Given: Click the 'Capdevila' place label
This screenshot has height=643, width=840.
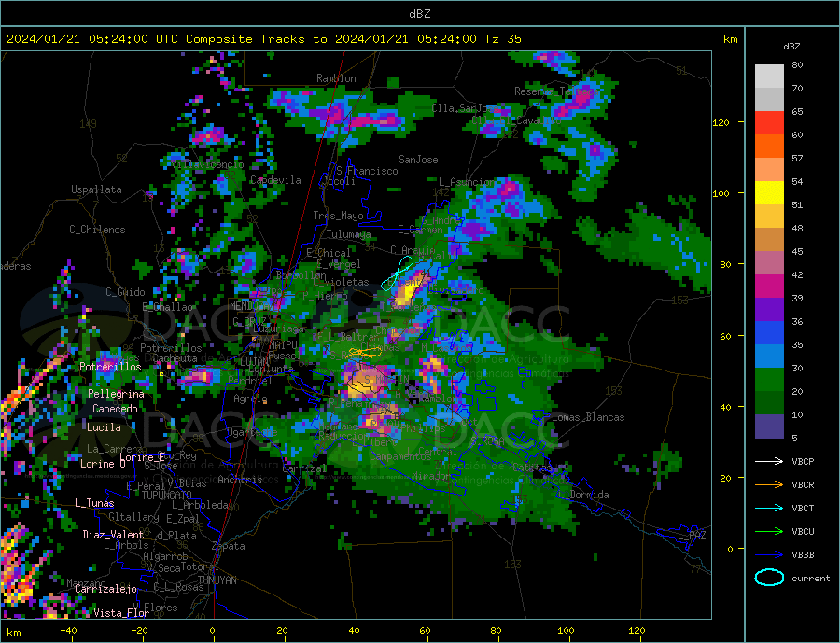Looking at the screenshot, I should (275, 180).
